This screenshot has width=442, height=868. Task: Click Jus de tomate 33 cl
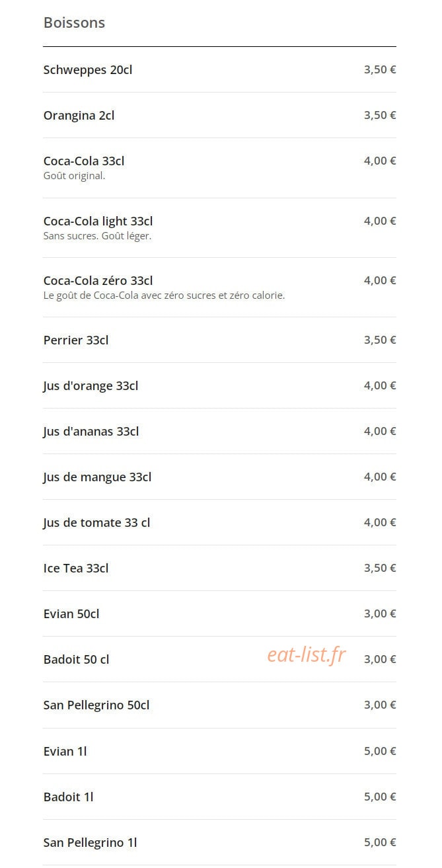point(219,522)
